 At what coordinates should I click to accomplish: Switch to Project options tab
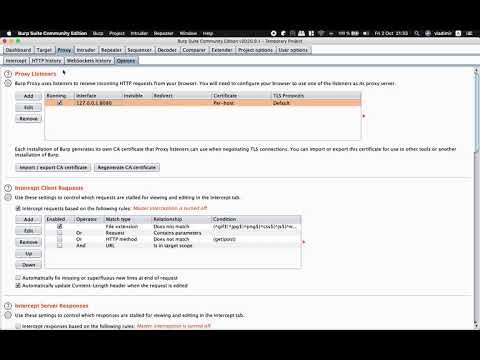coord(255,50)
